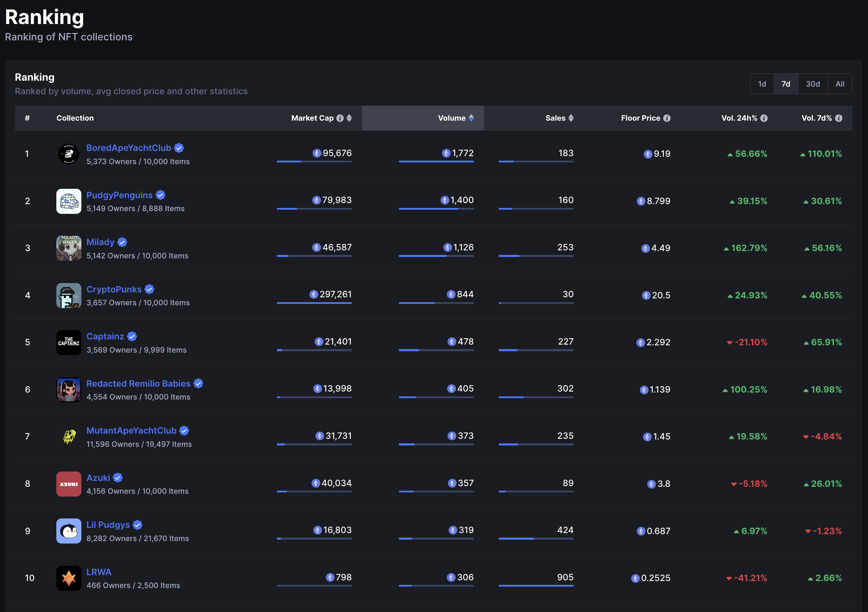Open the LRWA collection link
The height and width of the screenshot is (612, 868).
(99, 572)
